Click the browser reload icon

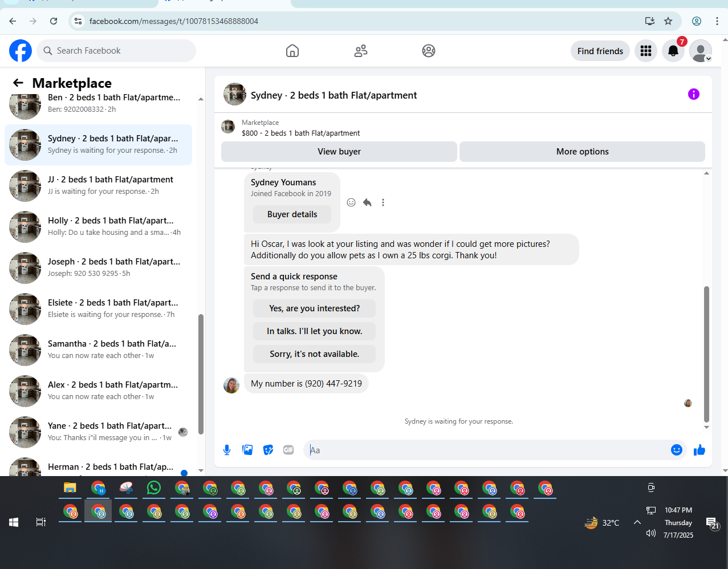54,21
